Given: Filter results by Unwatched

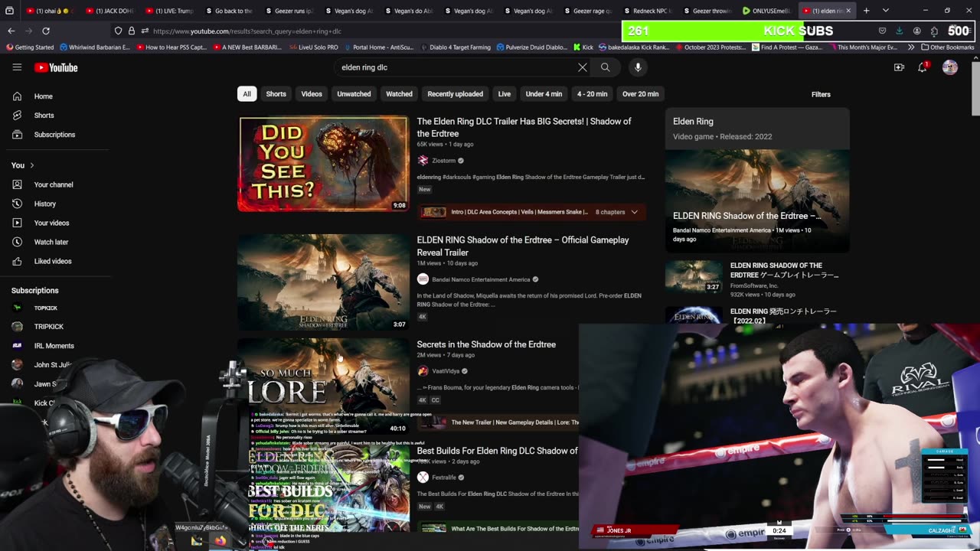Looking at the screenshot, I should 354,94.
